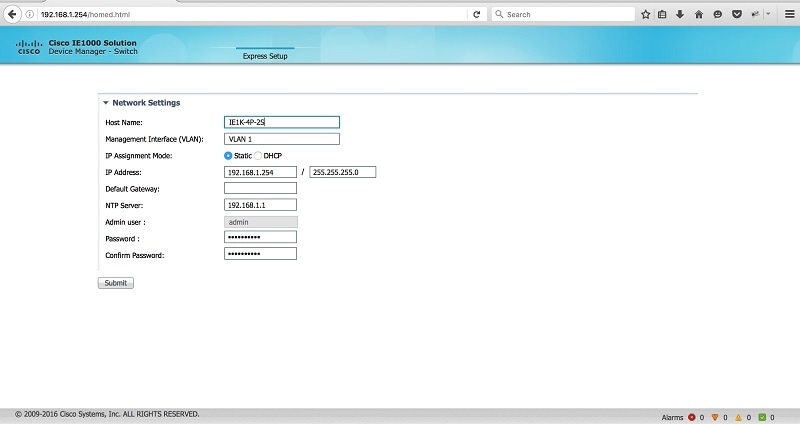The image size is (800, 424).
Task: Open site information icon in address bar
Action: (x=30, y=14)
